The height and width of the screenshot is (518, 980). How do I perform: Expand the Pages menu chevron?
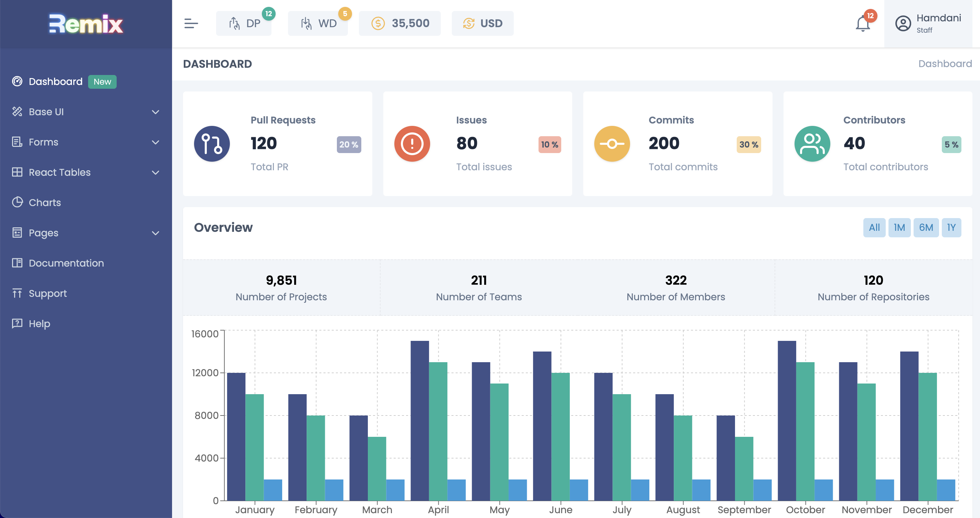click(x=155, y=233)
